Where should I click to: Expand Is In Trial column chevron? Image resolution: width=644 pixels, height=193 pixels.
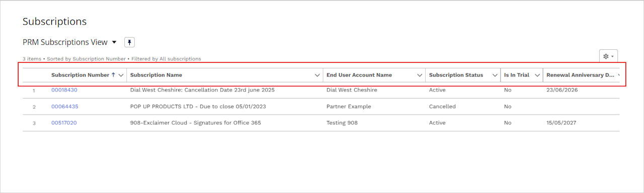pos(537,75)
